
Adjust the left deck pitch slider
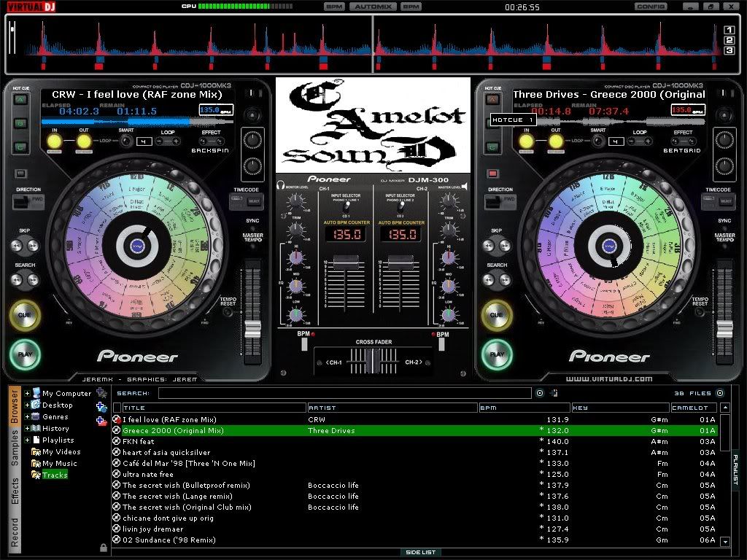point(252,329)
